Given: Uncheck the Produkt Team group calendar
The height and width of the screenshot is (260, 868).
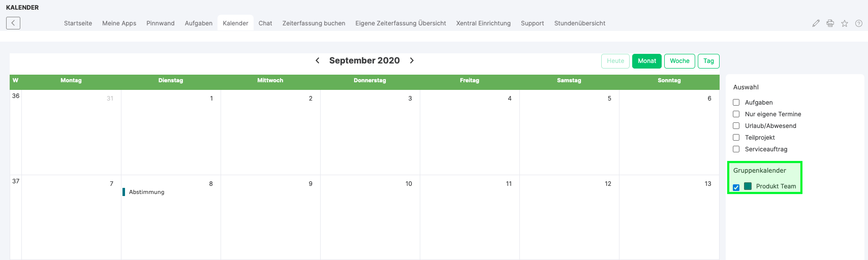Looking at the screenshot, I should pos(736,187).
